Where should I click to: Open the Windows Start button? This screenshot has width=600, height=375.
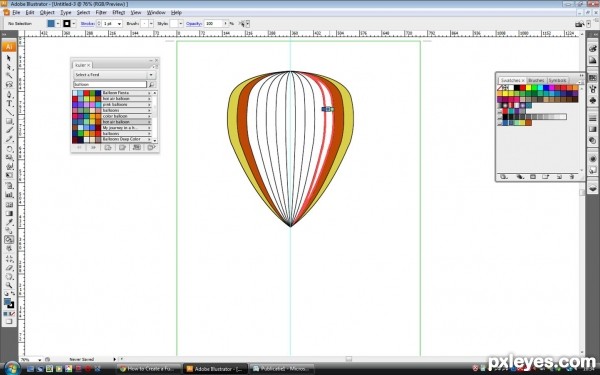click(12, 368)
